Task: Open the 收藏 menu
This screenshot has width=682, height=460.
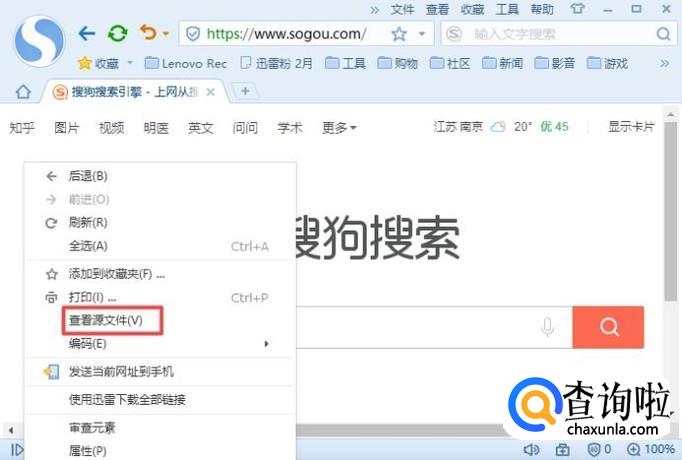Action: click(x=472, y=9)
